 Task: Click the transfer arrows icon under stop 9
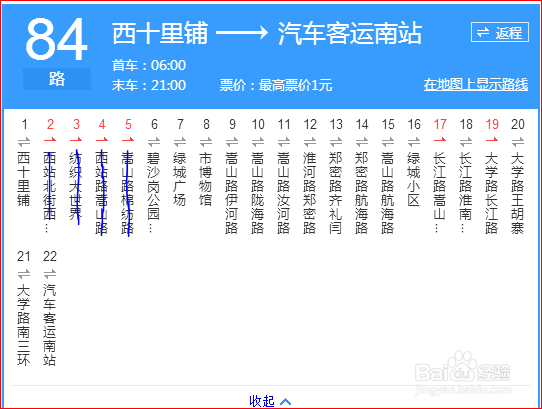coord(232,142)
